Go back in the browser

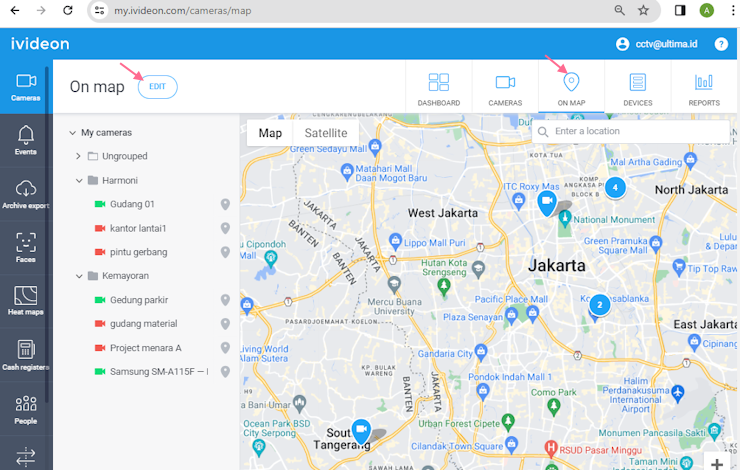tap(15, 10)
